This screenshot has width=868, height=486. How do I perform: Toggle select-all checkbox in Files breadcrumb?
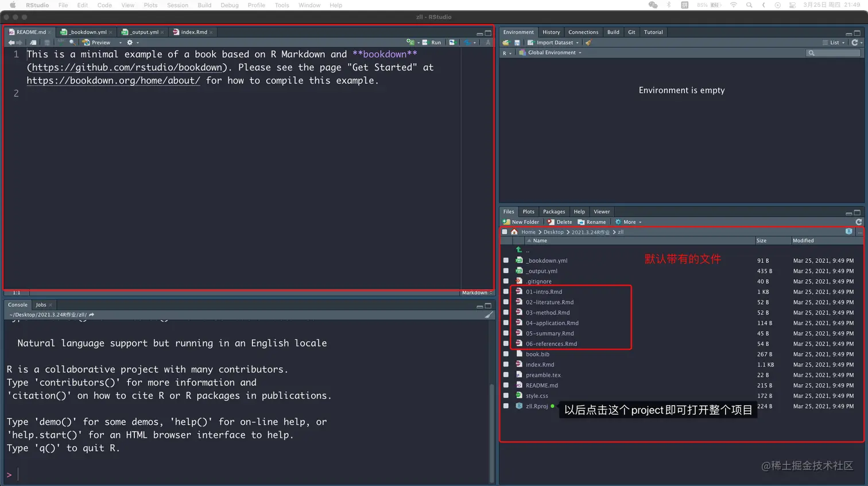[x=505, y=232]
